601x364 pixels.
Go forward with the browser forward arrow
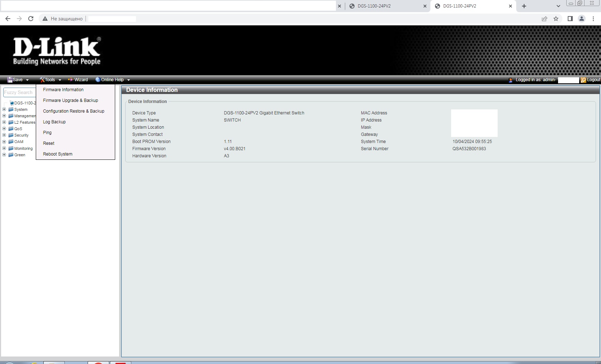coord(19,19)
